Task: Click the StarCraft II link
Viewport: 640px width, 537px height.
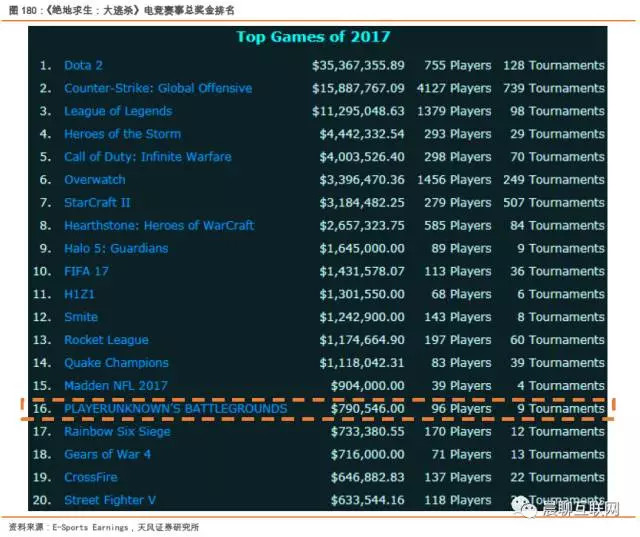Action: 97,202
